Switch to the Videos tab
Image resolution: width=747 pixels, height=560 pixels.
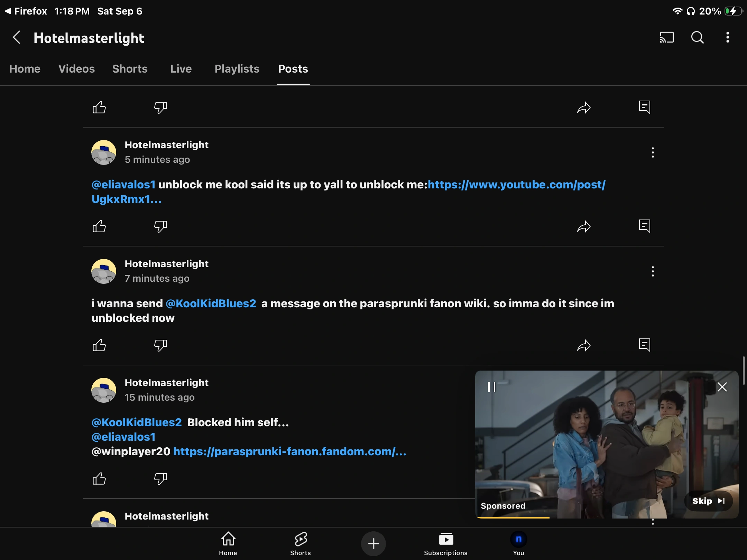coord(76,69)
